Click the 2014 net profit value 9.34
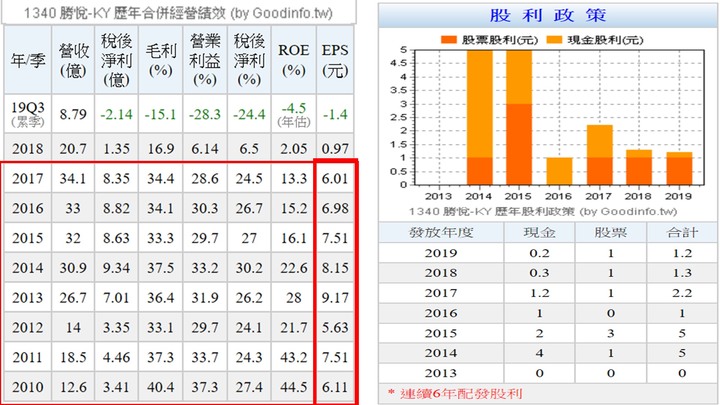Screen dimensions: 720x405 pyautogui.click(x=116, y=268)
